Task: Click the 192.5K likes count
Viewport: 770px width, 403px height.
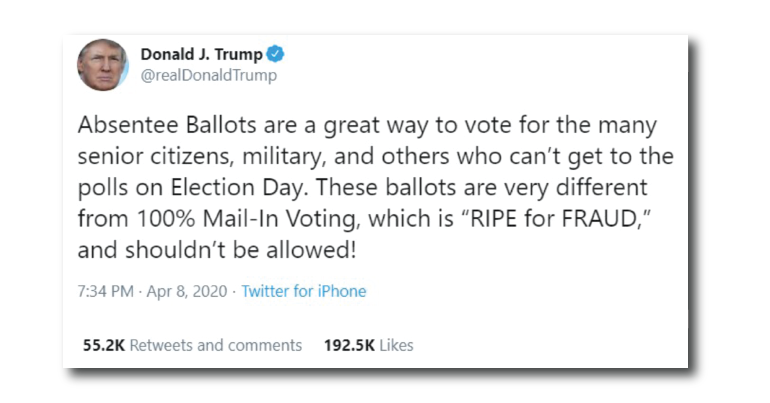Action: tap(350, 345)
